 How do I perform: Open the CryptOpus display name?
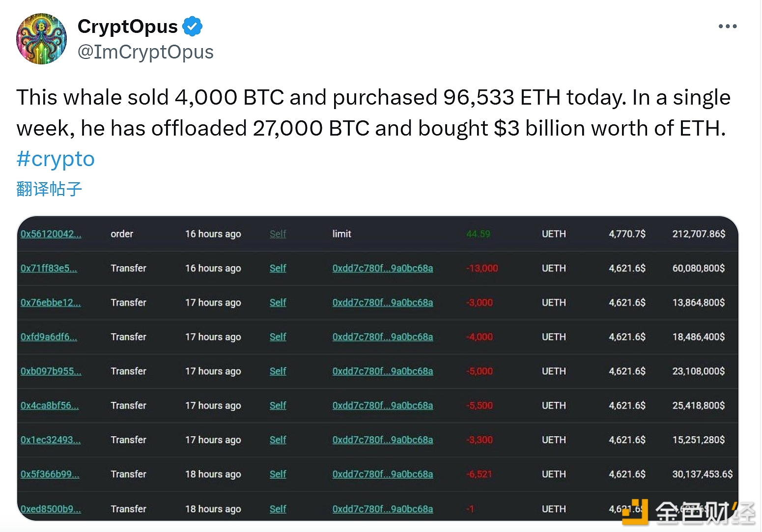point(128,27)
